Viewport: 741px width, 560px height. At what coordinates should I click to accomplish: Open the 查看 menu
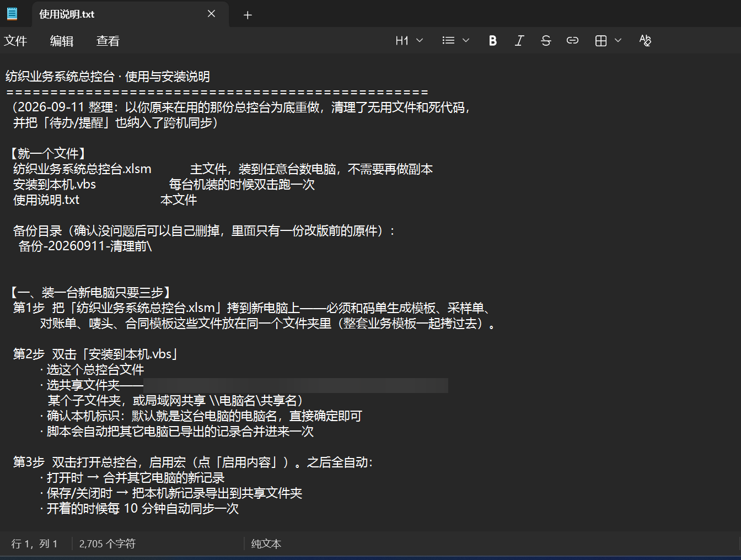[108, 41]
